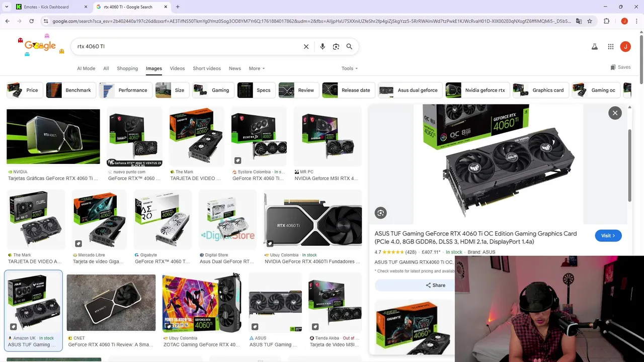Open a new browser tab
The width and height of the screenshot is (644, 362).
[x=178, y=7]
